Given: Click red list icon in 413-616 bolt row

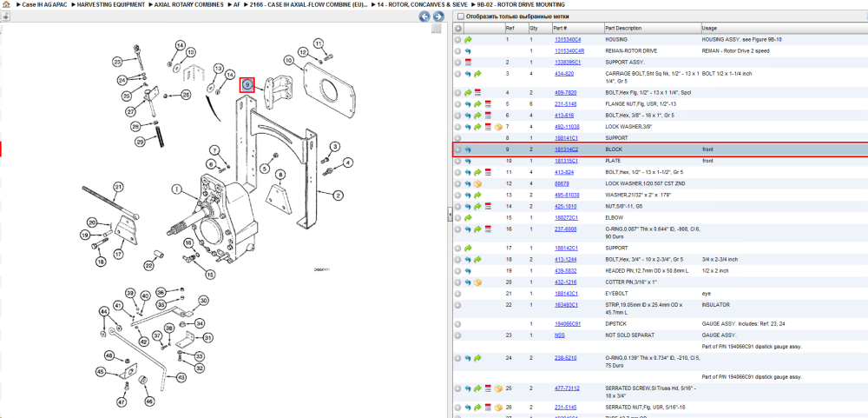Looking at the screenshot, I should point(488,116).
